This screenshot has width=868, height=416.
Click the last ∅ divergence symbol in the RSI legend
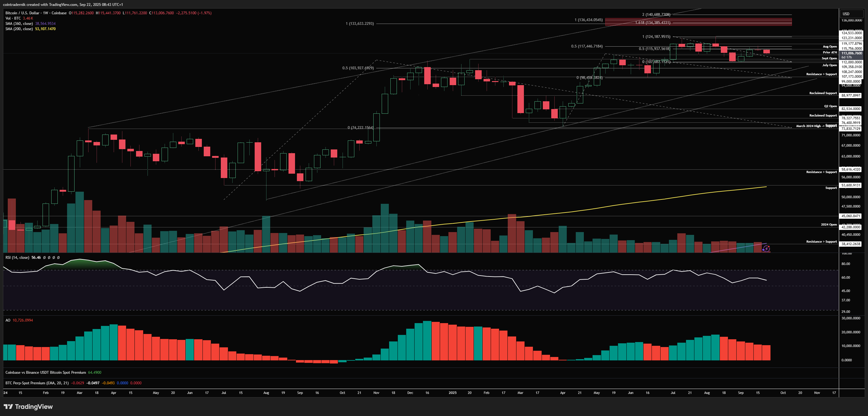(58, 258)
